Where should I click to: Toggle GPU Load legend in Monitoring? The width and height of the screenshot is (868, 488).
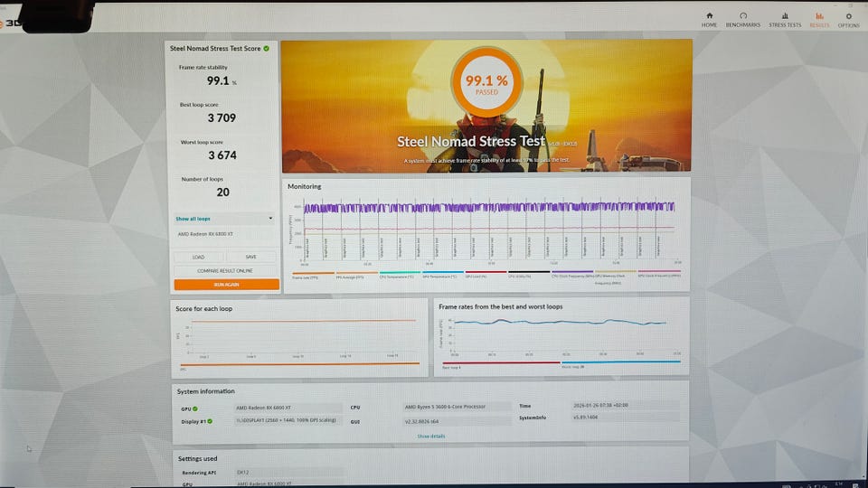[x=486, y=275]
